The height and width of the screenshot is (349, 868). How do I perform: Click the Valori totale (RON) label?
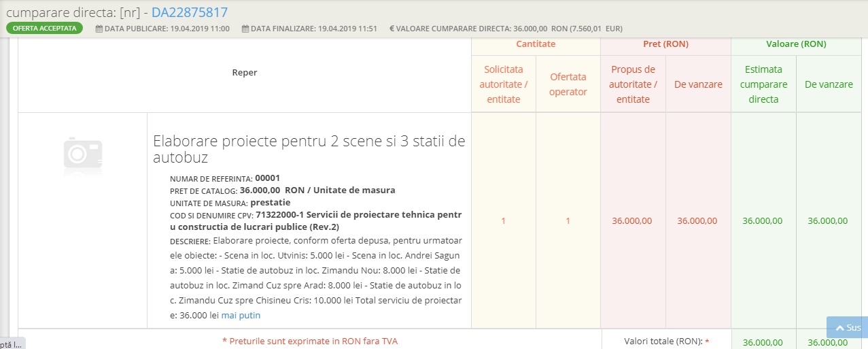[663, 342]
